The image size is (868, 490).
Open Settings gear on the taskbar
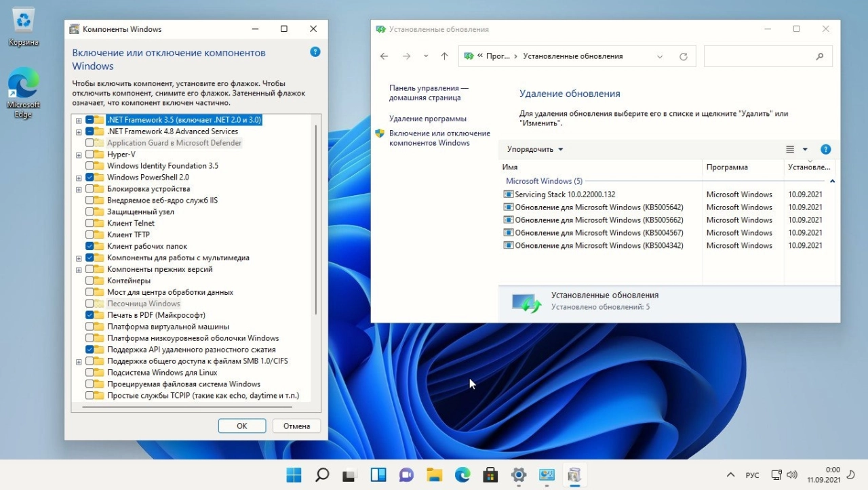click(519, 475)
